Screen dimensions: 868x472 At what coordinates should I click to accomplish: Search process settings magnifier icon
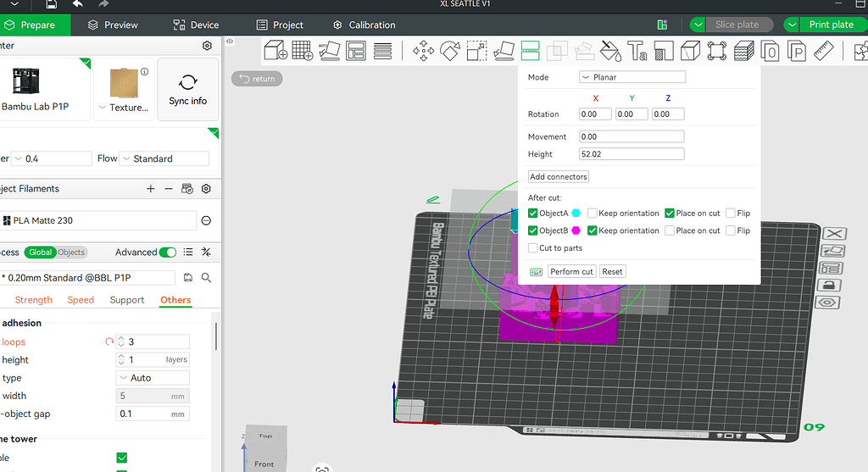pyautogui.click(x=206, y=277)
